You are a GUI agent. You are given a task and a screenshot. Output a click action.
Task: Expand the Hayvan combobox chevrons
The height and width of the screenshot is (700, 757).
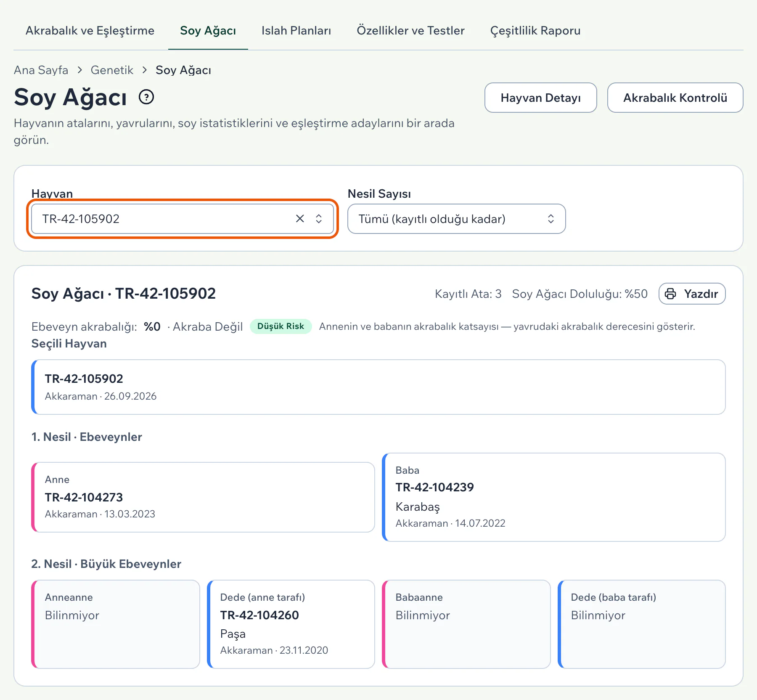pyautogui.click(x=319, y=219)
